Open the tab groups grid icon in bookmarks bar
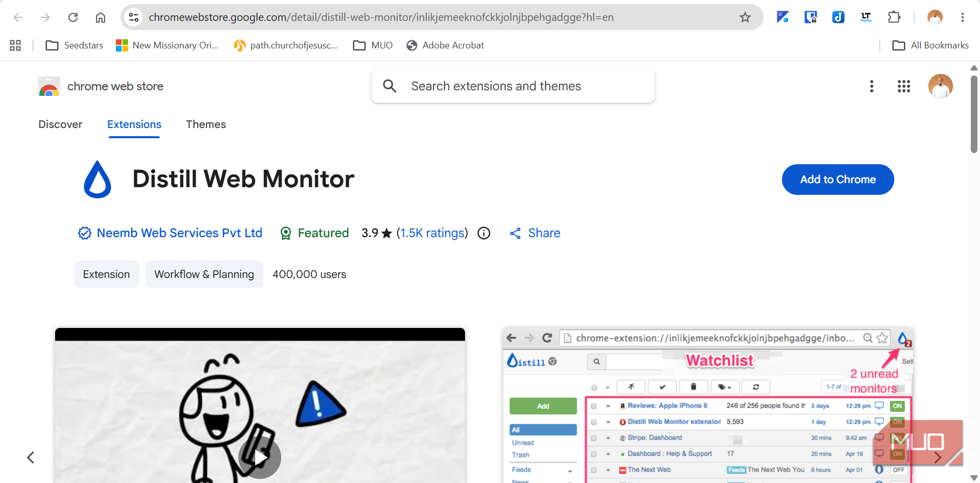 coord(15,45)
